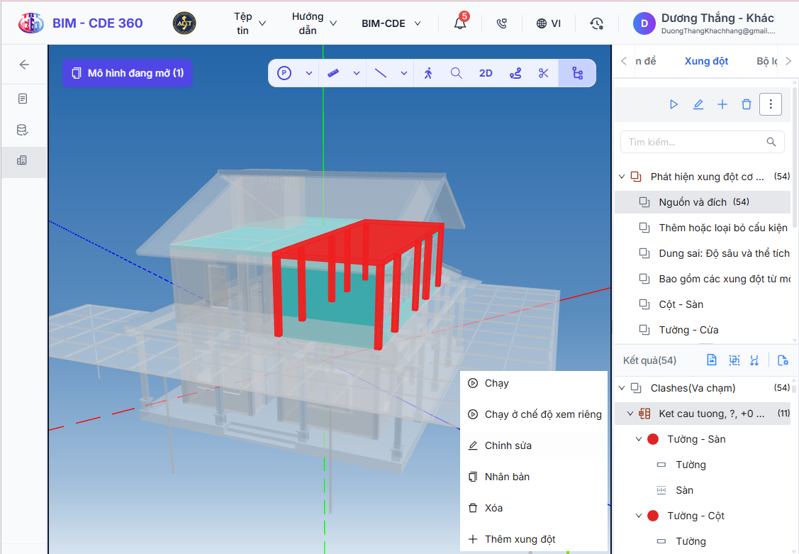Open the document icon in left sidebar
Image resolution: width=799 pixels, height=554 pixels.
pos(22,98)
